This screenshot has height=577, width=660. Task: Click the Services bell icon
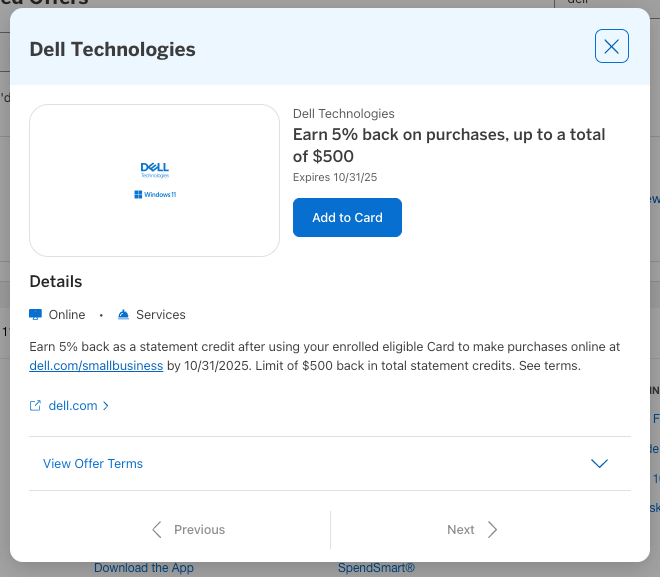(x=123, y=314)
